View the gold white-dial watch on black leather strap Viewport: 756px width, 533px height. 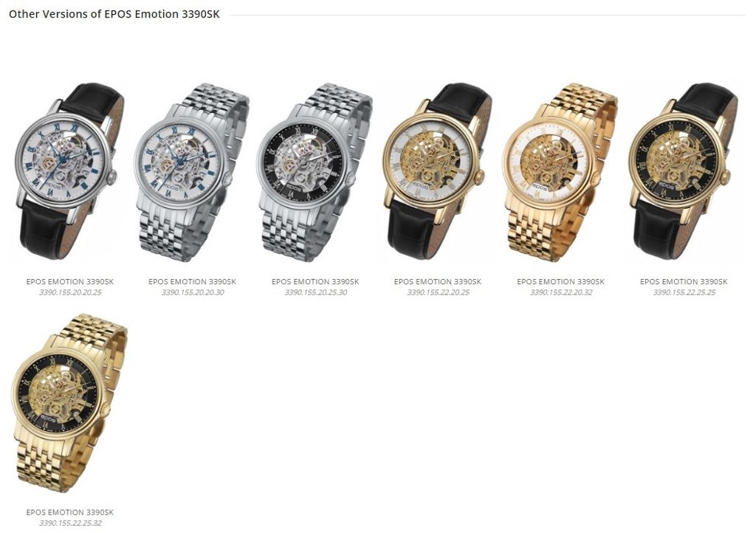tap(438, 171)
